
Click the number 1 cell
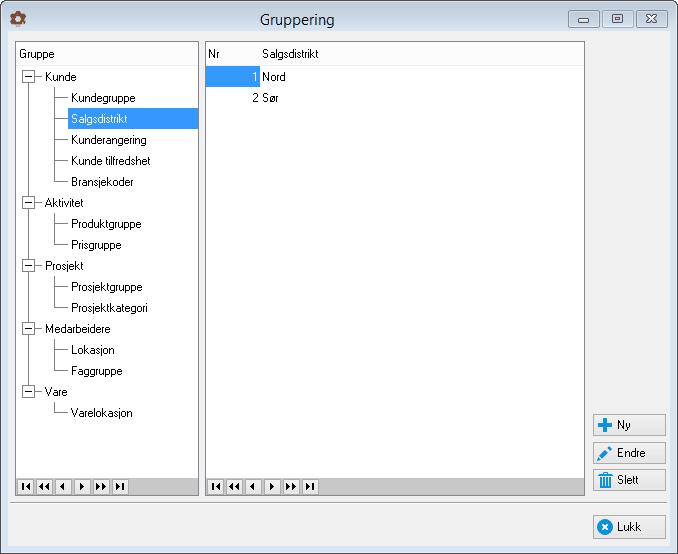coord(233,77)
